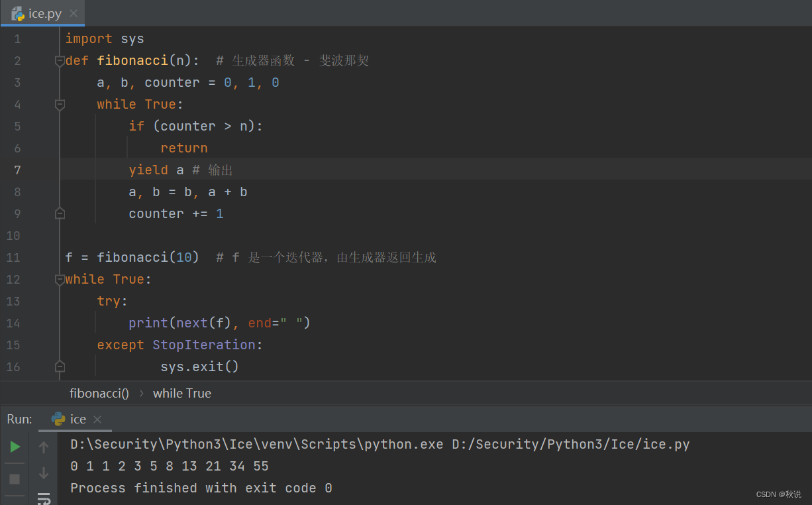Click 'counter += 1' on line 9
Viewport: 812px width, 505px height.
176,214
